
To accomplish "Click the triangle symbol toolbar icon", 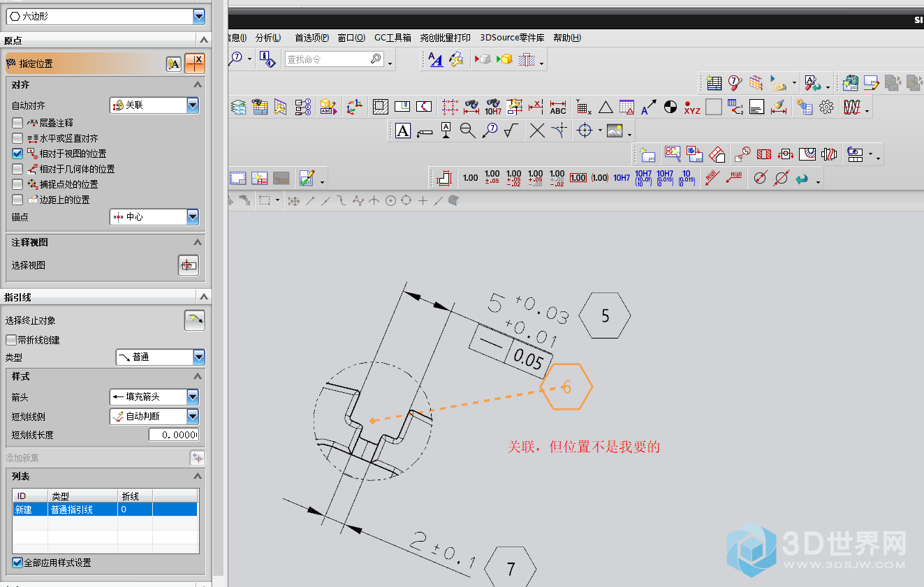I will tap(606, 107).
